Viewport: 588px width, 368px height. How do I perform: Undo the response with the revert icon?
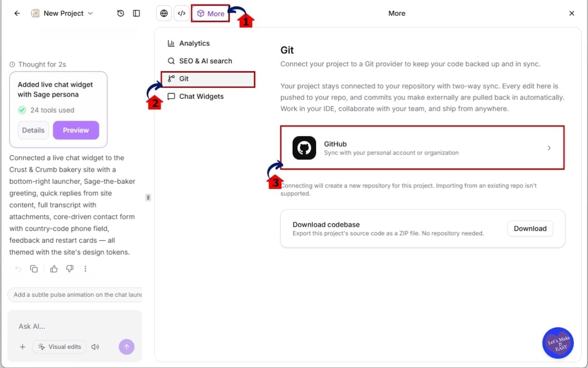pyautogui.click(x=18, y=269)
